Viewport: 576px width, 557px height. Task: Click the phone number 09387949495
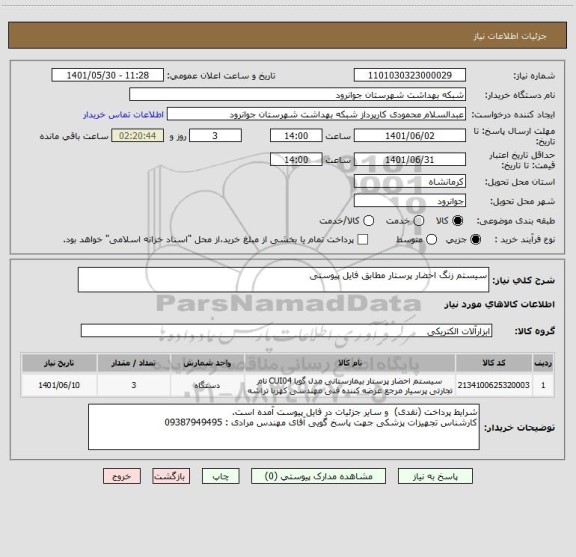tap(193, 423)
